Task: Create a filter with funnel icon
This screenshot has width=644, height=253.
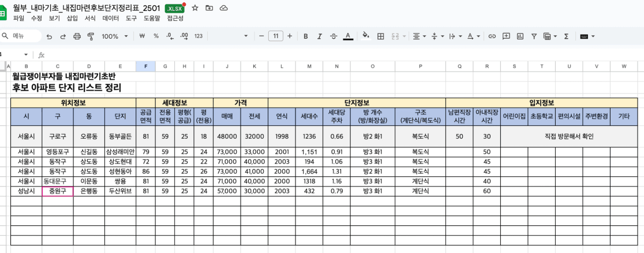Action: tap(534, 36)
